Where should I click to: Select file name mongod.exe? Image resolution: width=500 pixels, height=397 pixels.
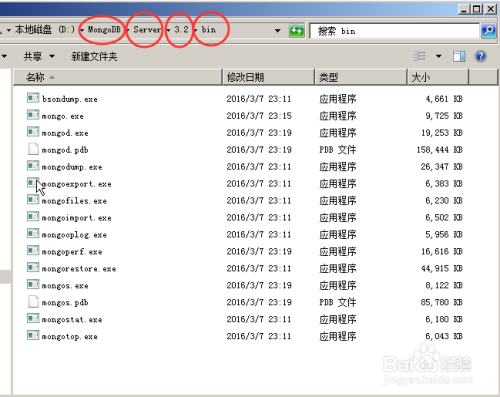[65, 133]
